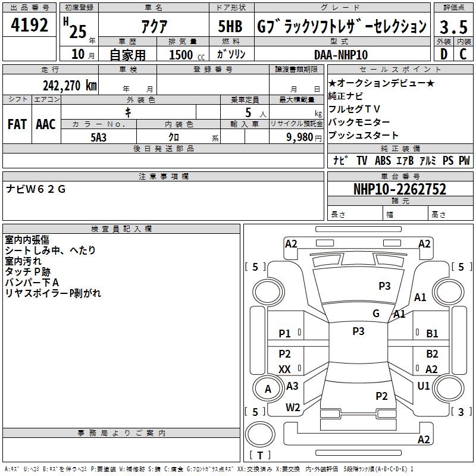The image size is (476, 476).
Task: Select the 5HB door type value
Action: coord(230,26)
